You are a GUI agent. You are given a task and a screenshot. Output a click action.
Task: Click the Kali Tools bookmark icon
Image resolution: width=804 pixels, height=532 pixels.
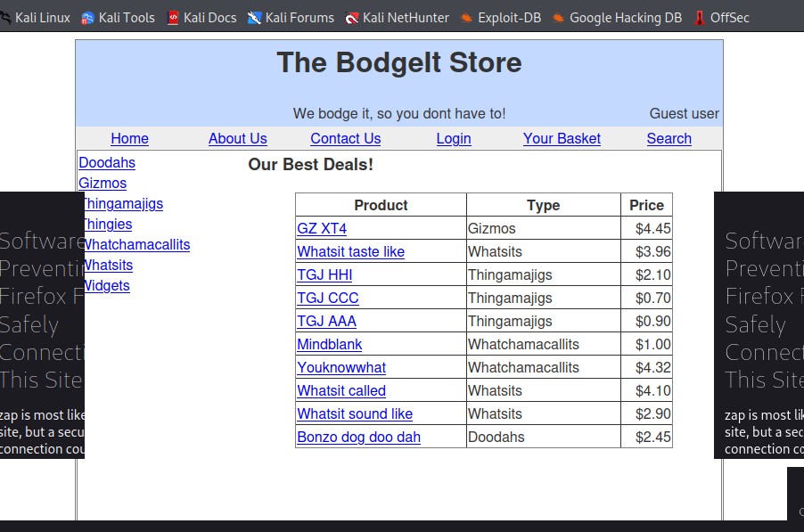click(87, 18)
